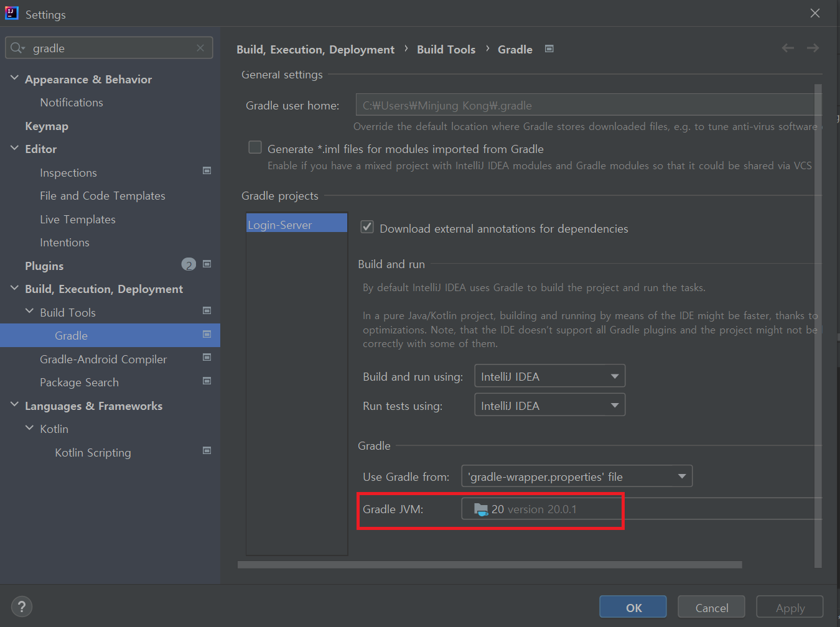Click the Build Tools breadcrumb
Screen dimensions: 840x627
click(x=446, y=50)
